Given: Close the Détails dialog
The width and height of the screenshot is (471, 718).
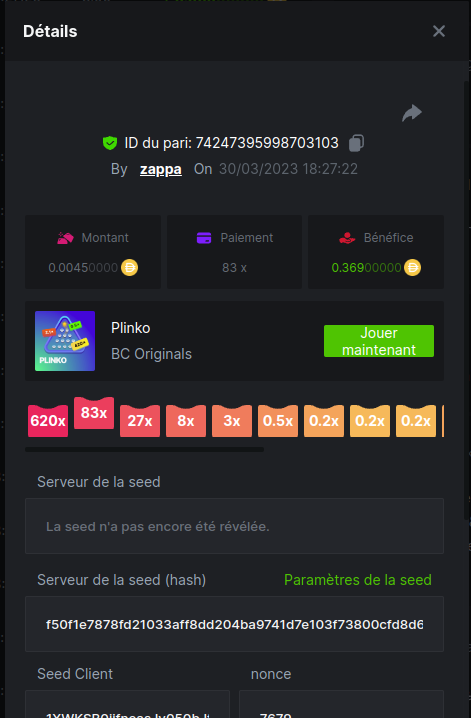Looking at the screenshot, I should coord(439,31).
